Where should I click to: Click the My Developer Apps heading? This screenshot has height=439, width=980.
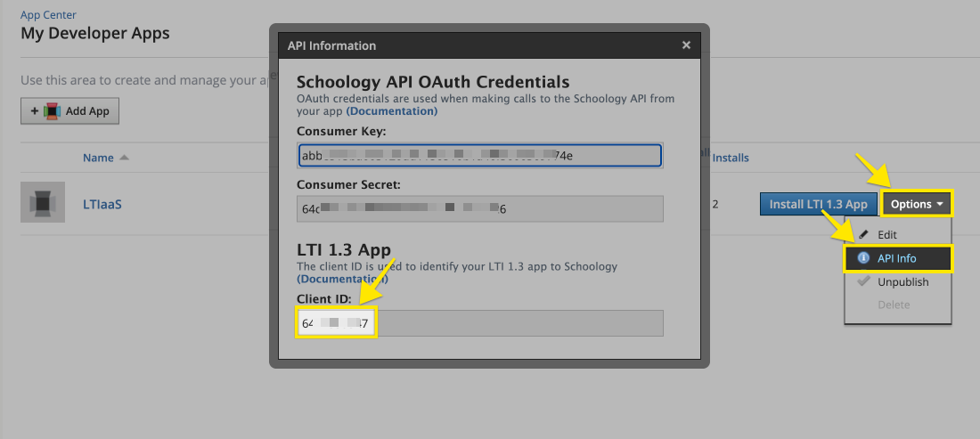95,33
